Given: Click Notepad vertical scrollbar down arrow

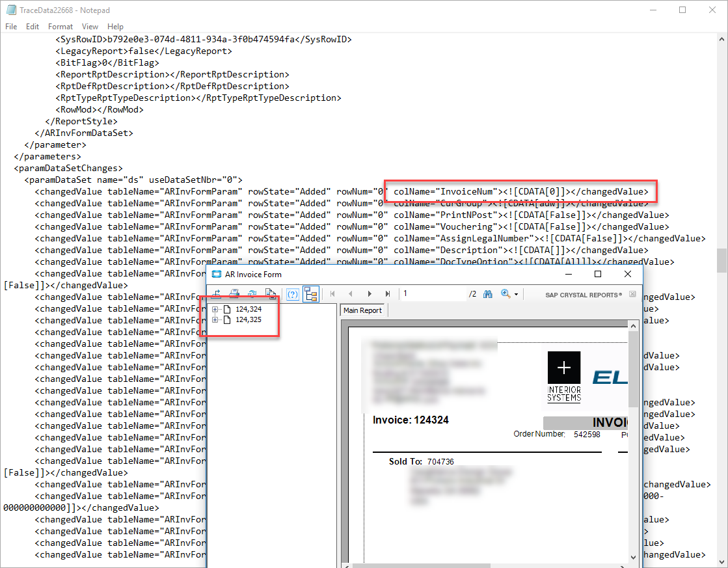Looking at the screenshot, I should (x=722, y=561).
